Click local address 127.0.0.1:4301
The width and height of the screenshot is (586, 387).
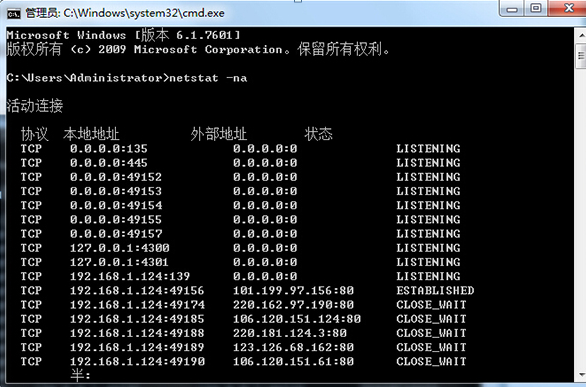pyautogui.click(x=120, y=262)
